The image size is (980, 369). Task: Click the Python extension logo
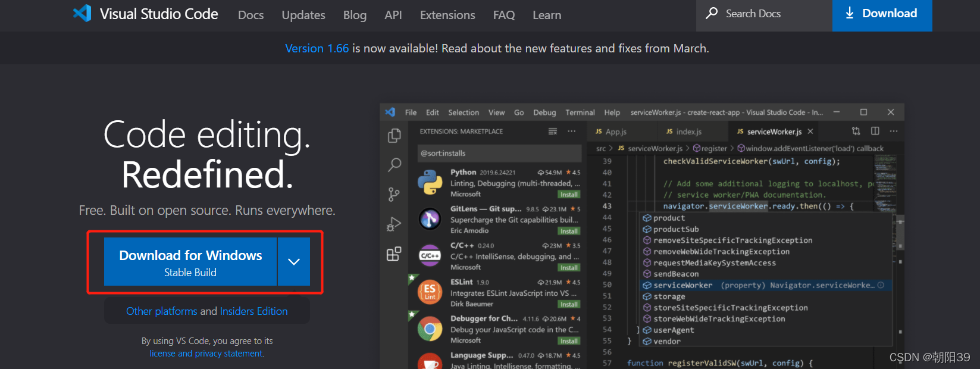tap(430, 182)
